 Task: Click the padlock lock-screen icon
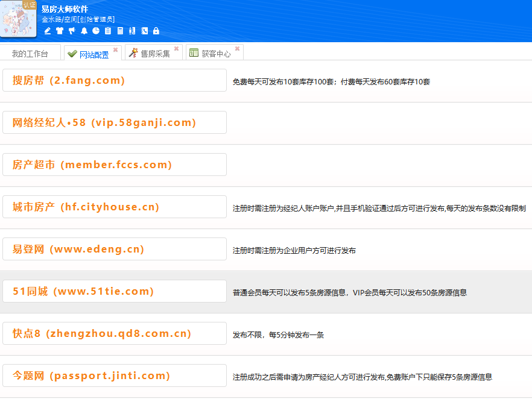[x=156, y=31]
